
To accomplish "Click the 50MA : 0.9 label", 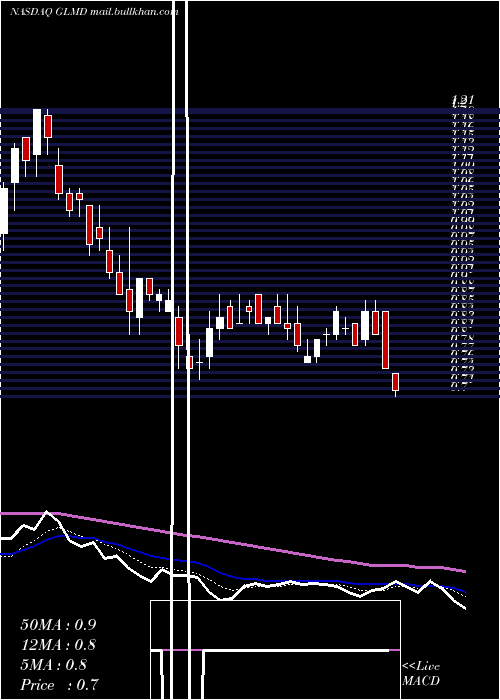I will click(x=58, y=625).
